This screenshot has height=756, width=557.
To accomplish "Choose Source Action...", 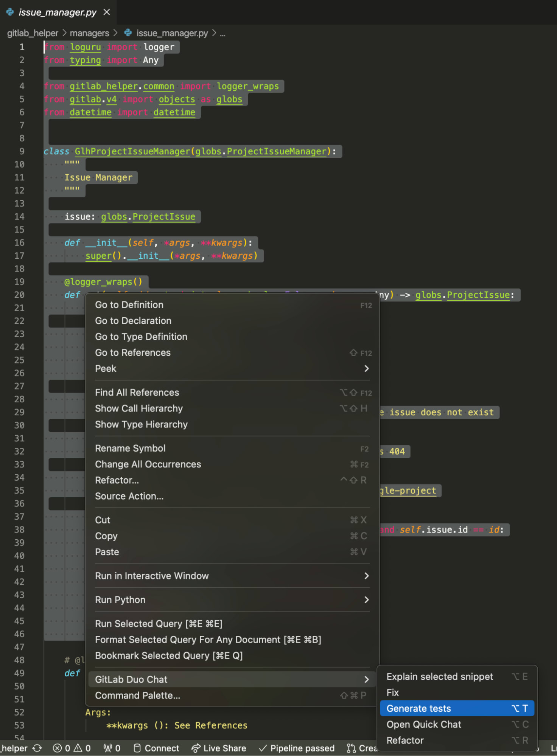I will [x=232, y=496].
